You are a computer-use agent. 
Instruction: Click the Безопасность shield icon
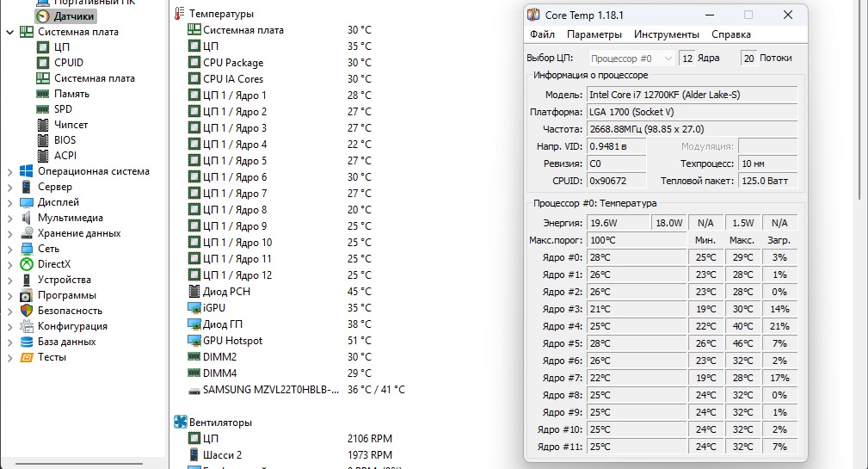27,311
